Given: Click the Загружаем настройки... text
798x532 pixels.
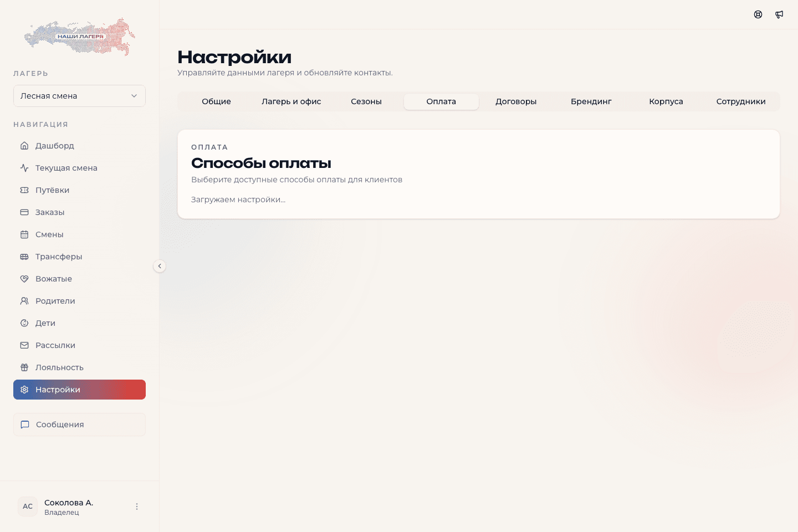Looking at the screenshot, I should [x=238, y=199].
